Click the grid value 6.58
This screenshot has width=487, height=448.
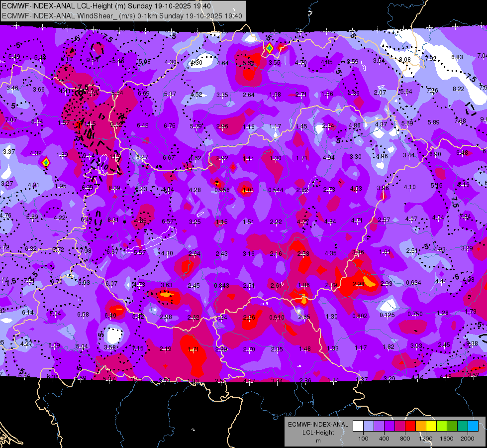[83, 314]
